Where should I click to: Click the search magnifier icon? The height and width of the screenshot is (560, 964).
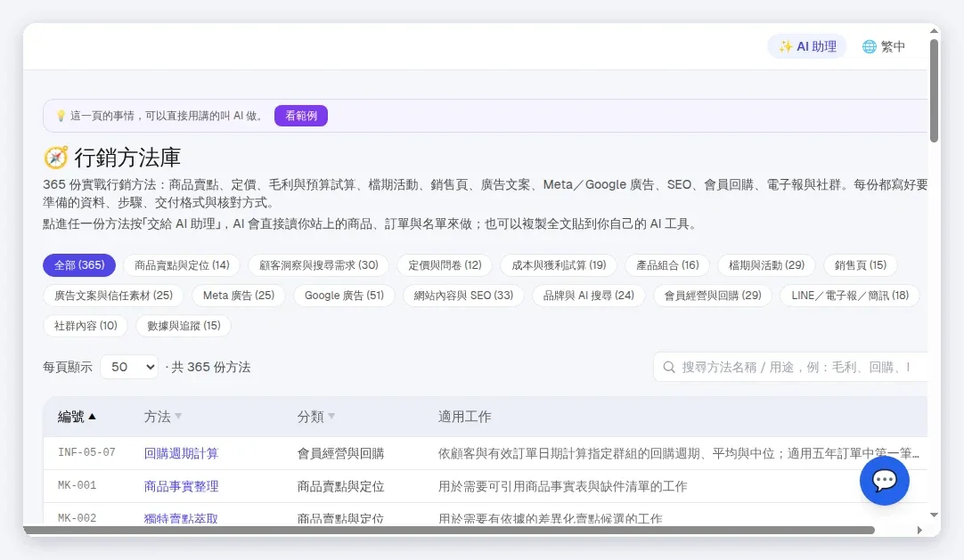point(669,367)
